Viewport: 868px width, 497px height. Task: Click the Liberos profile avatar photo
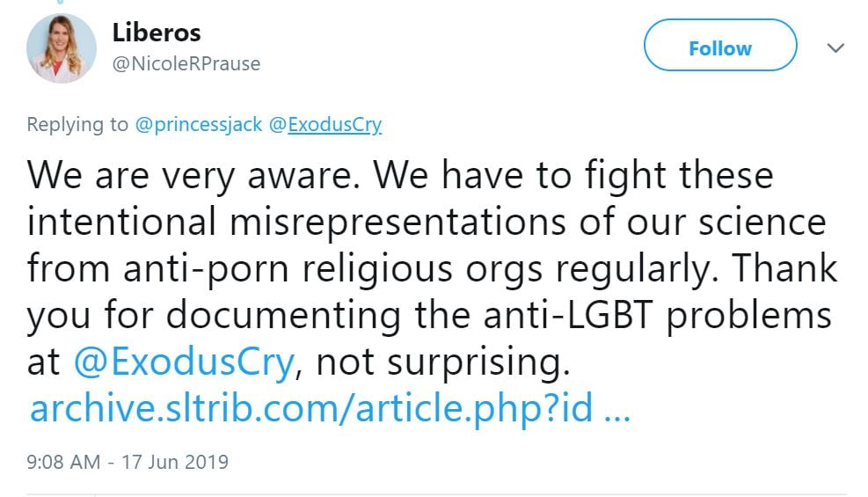(61, 48)
